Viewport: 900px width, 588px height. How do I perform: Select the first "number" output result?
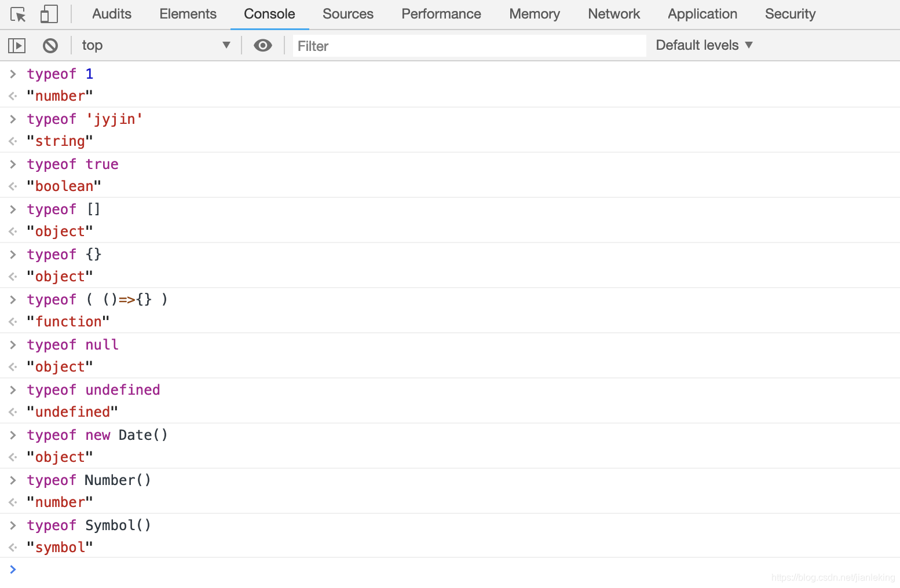(x=60, y=96)
